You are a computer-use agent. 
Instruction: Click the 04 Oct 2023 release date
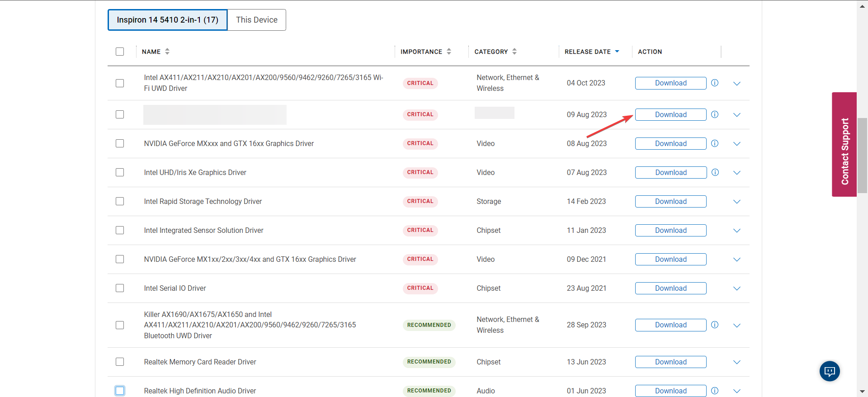(586, 83)
